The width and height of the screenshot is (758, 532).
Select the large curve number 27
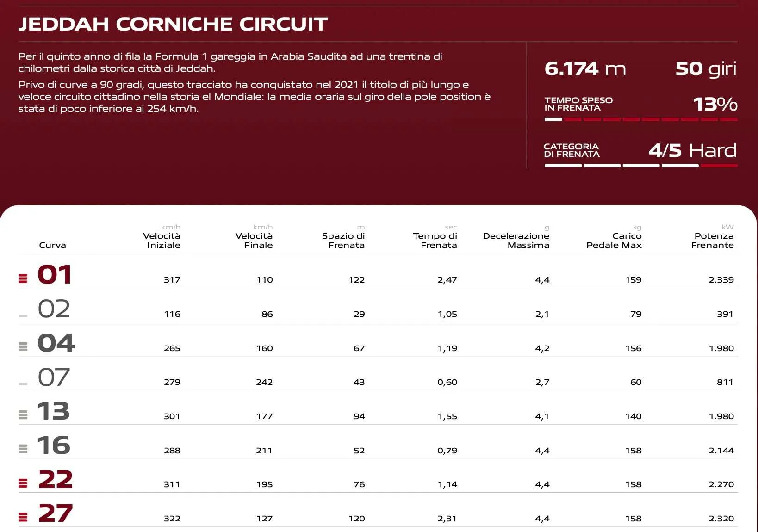tap(56, 513)
